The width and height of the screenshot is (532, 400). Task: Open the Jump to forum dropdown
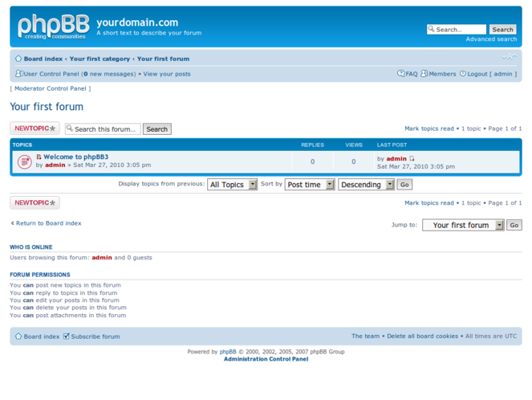(x=463, y=226)
